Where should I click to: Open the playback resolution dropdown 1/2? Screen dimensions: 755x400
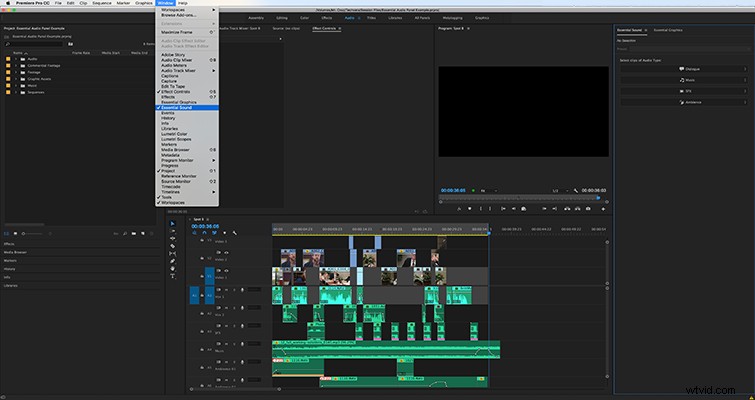click(558, 191)
